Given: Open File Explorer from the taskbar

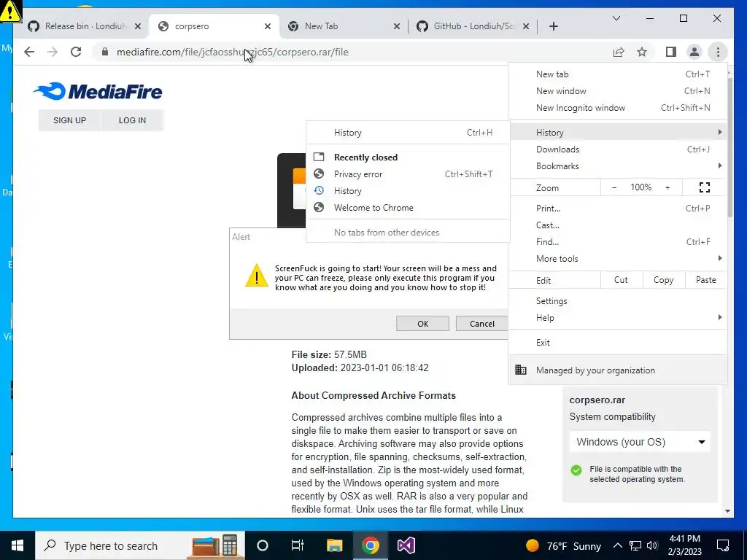Looking at the screenshot, I should pyautogui.click(x=334, y=545).
